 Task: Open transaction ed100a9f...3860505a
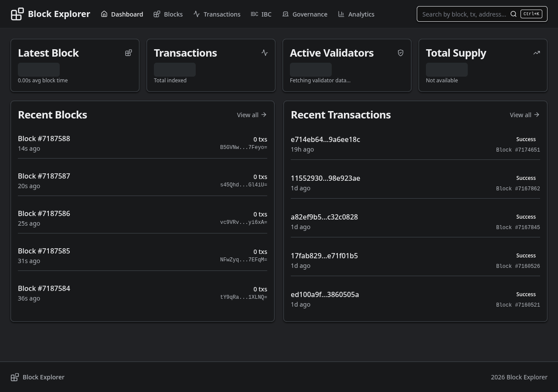[x=325, y=294]
